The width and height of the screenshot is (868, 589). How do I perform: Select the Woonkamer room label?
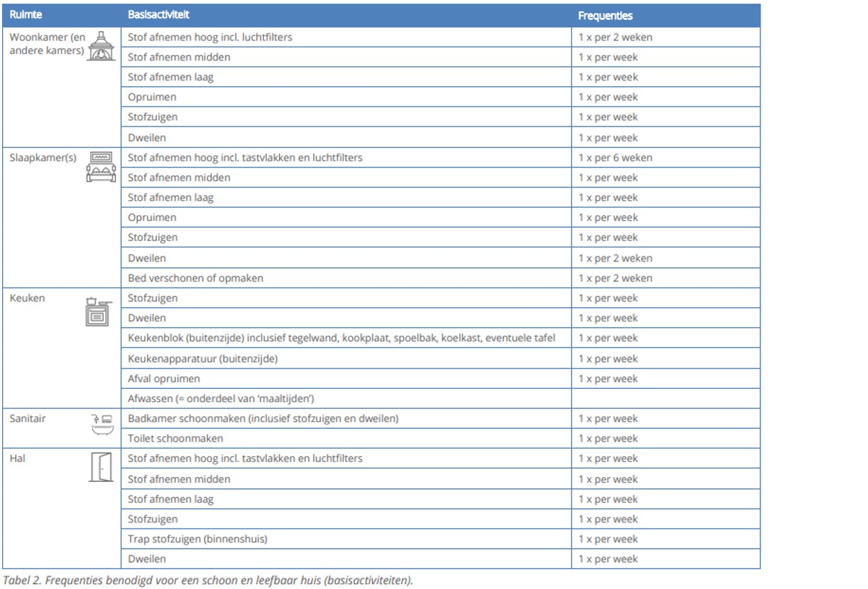[47, 44]
